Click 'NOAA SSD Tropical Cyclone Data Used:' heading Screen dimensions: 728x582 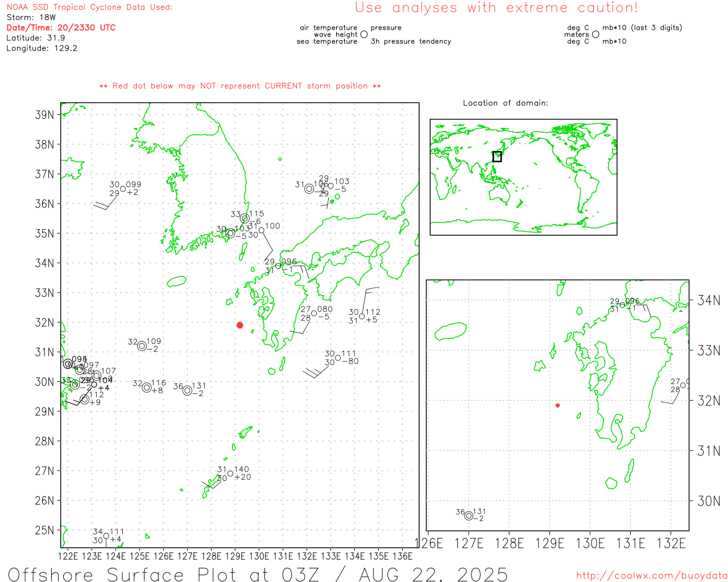pyautogui.click(x=89, y=7)
